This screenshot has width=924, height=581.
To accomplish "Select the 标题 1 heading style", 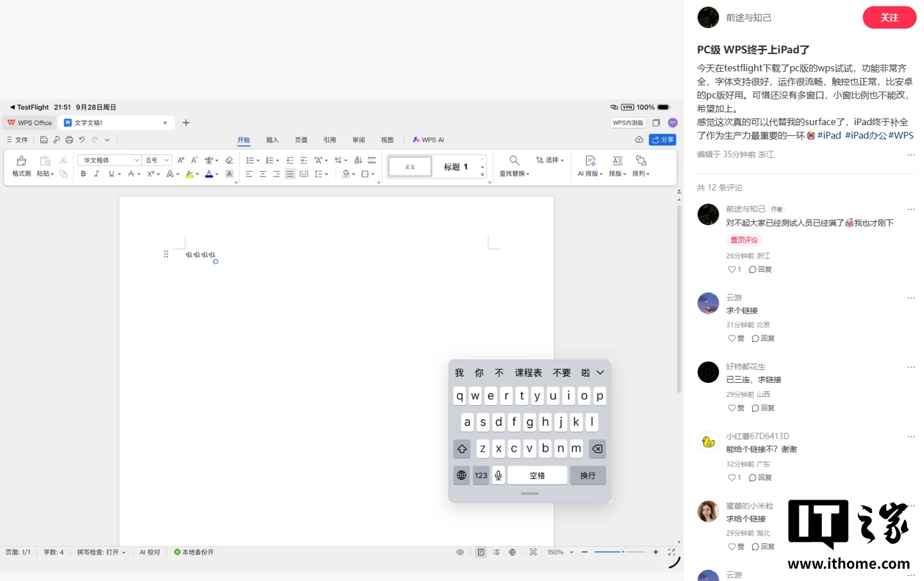I will (456, 167).
